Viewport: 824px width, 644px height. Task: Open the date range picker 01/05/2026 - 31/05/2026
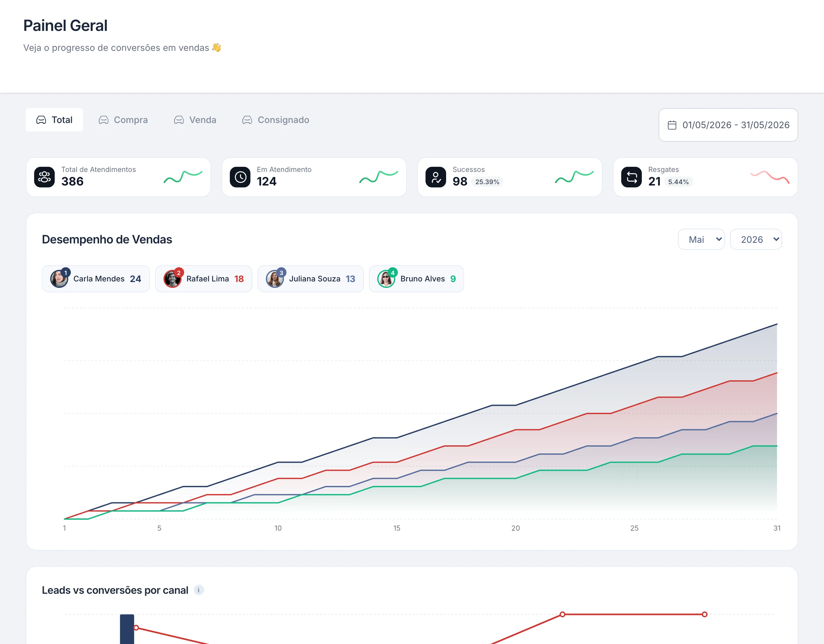coord(728,125)
